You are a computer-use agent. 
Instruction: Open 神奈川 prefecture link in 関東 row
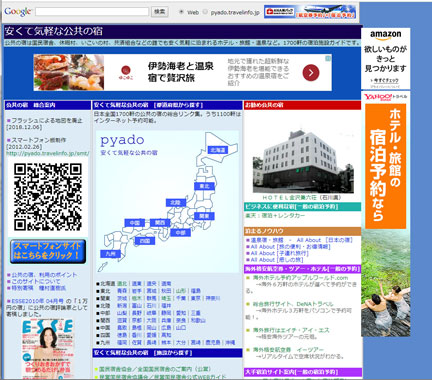213,298
